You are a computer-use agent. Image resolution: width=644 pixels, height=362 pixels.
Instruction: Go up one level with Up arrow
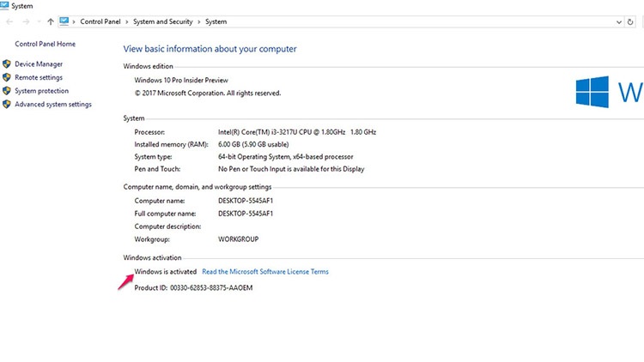51,21
